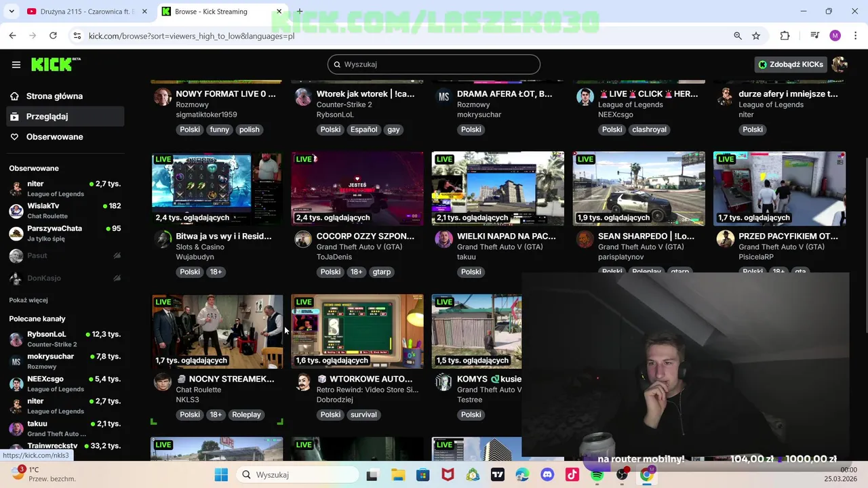Bookmark this page with star icon
This screenshot has width=868, height=488.
[756, 36]
